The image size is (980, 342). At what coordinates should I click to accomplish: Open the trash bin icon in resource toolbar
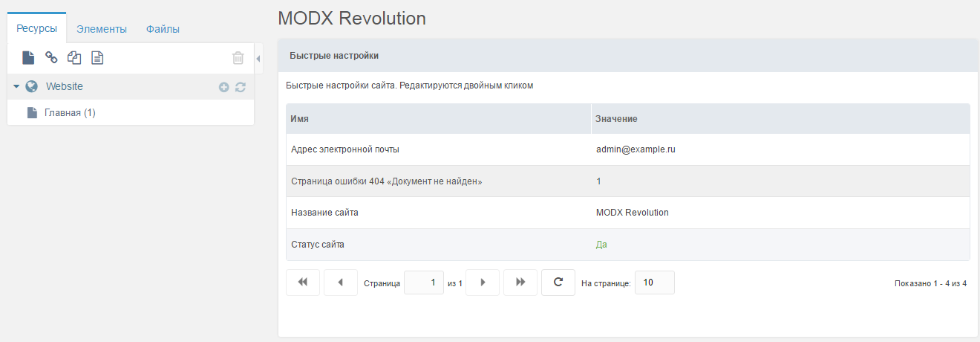238,57
